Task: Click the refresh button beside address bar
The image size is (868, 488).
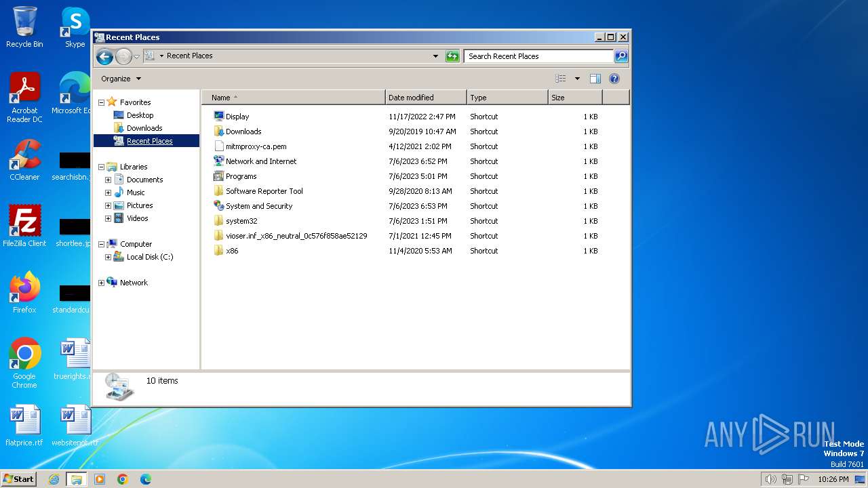Action: coord(452,56)
